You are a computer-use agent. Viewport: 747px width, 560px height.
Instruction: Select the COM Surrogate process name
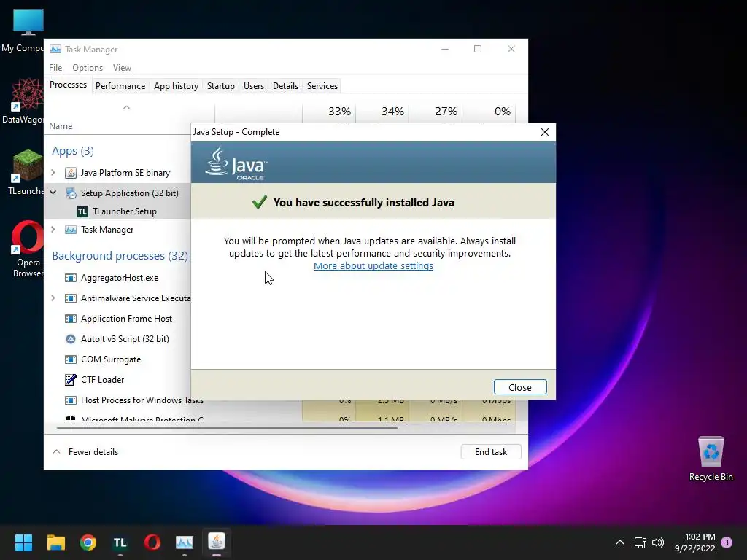tap(111, 359)
